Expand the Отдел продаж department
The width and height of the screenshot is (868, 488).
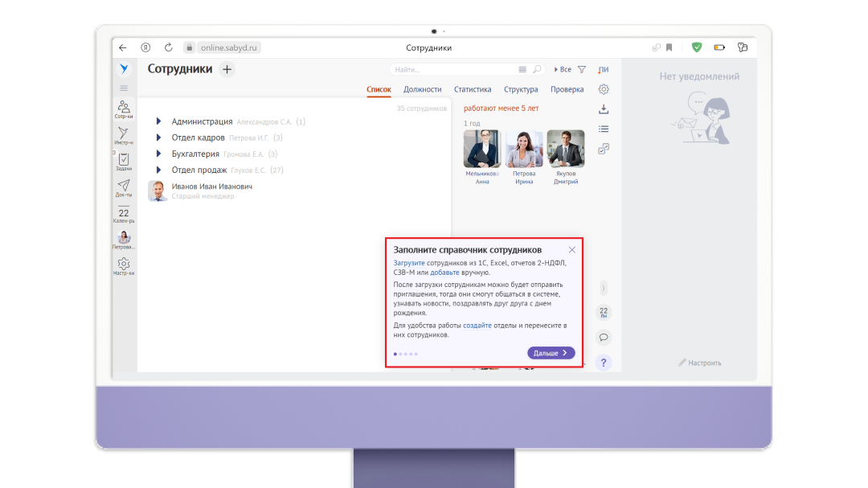[159, 170]
